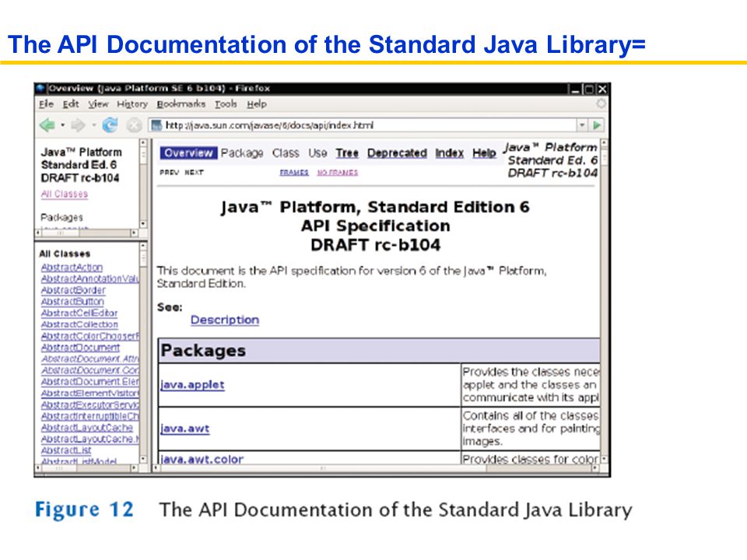Click the scroll-up arrow of the main frame
This screenshot has height=560, width=747.
click(604, 143)
